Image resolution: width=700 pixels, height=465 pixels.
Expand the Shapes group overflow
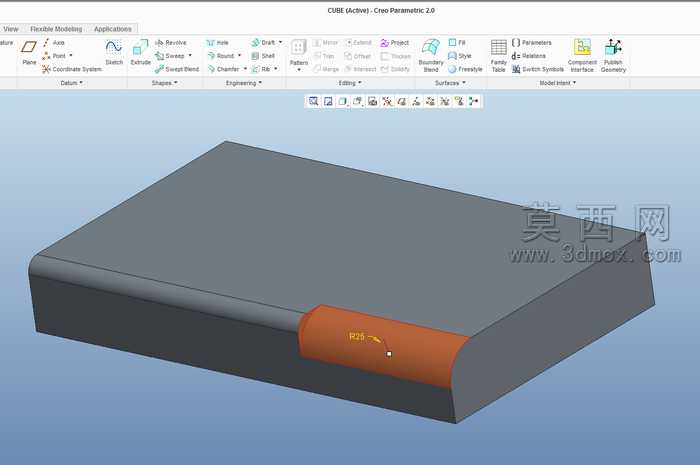point(164,83)
